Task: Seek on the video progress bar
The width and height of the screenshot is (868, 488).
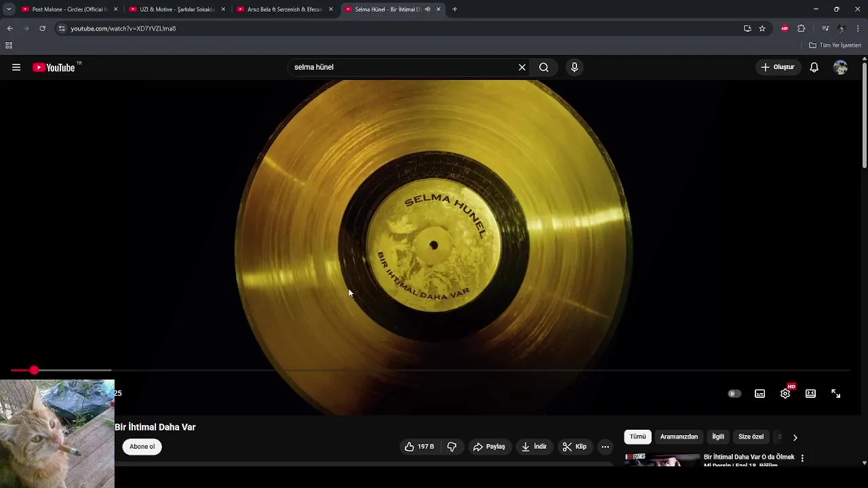Action: pyautogui.click(x=430, y=370)
